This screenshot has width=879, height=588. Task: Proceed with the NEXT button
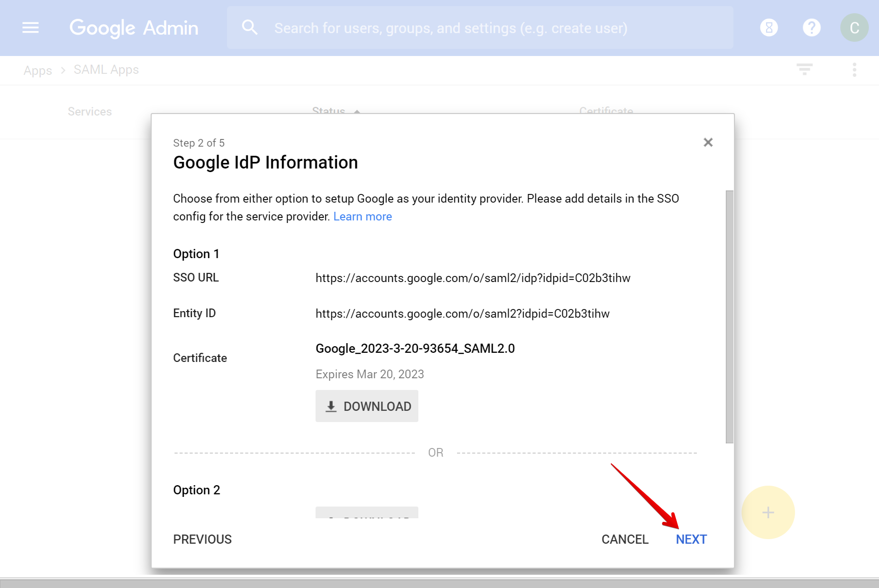coord(691,539)
